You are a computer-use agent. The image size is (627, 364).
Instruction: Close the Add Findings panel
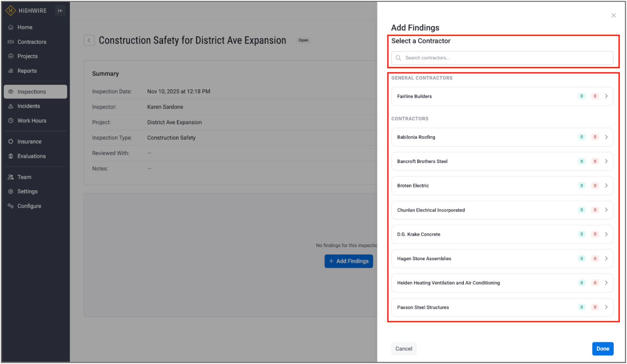tap(613, 16)
